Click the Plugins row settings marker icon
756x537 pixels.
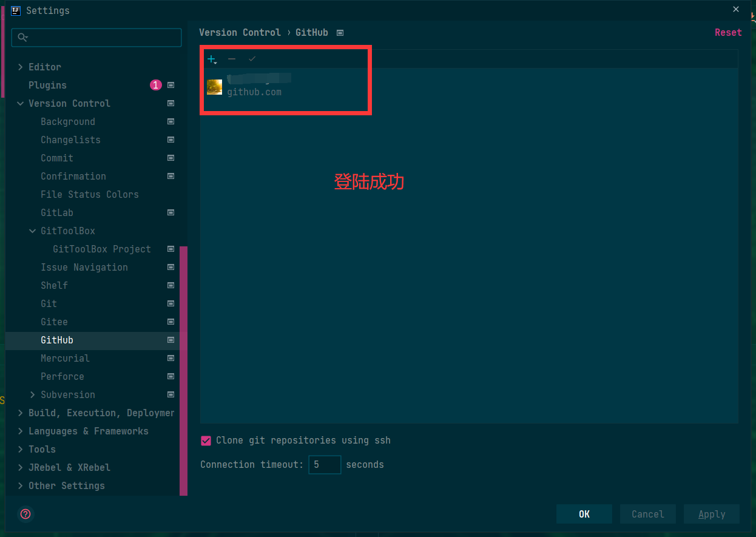pos(170,85)
